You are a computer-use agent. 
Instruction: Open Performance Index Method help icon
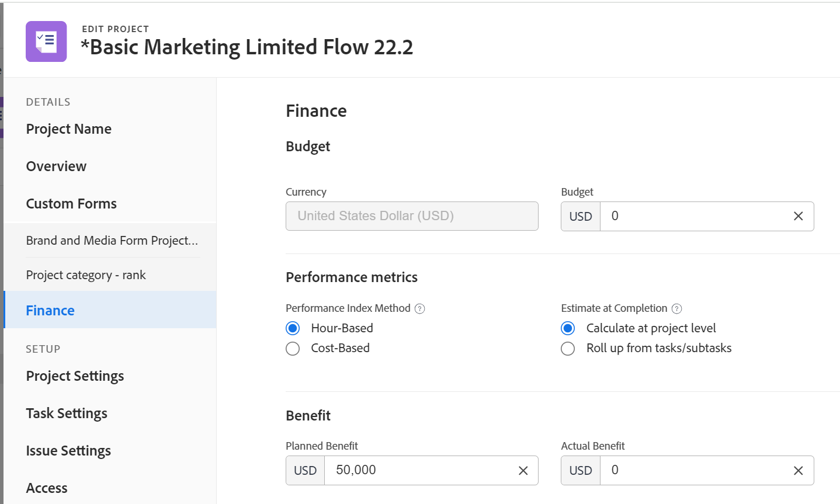419,309
